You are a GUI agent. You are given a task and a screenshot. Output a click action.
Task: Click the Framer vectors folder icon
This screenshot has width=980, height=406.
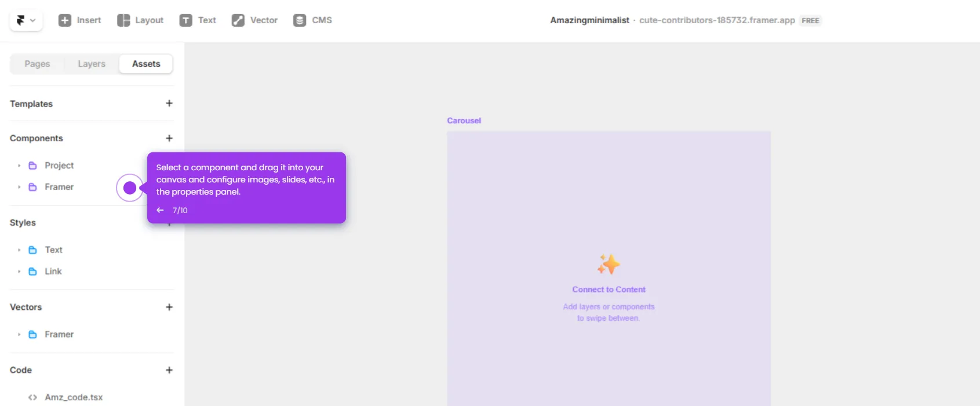click(x=33, y=335)
